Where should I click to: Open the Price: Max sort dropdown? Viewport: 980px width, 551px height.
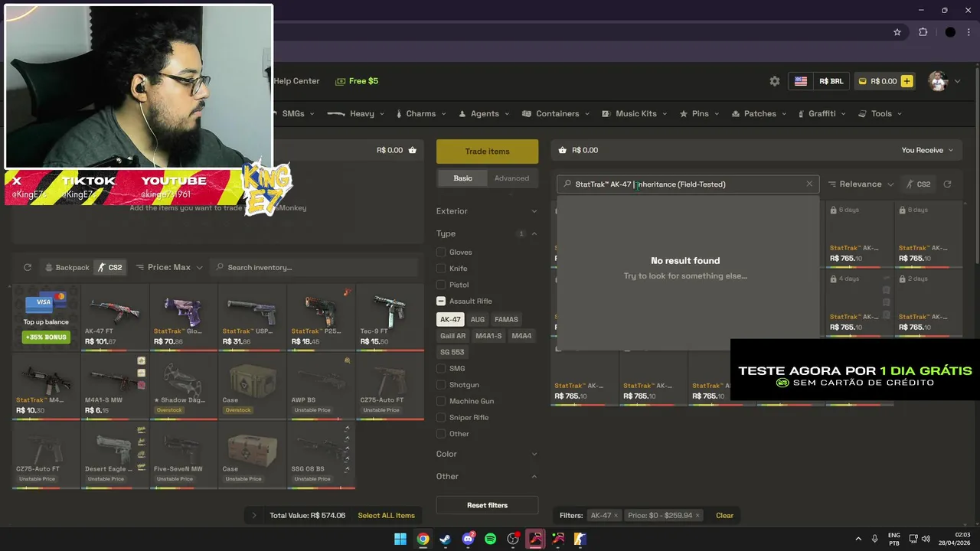pyautogui.click(x=169, y=267)
